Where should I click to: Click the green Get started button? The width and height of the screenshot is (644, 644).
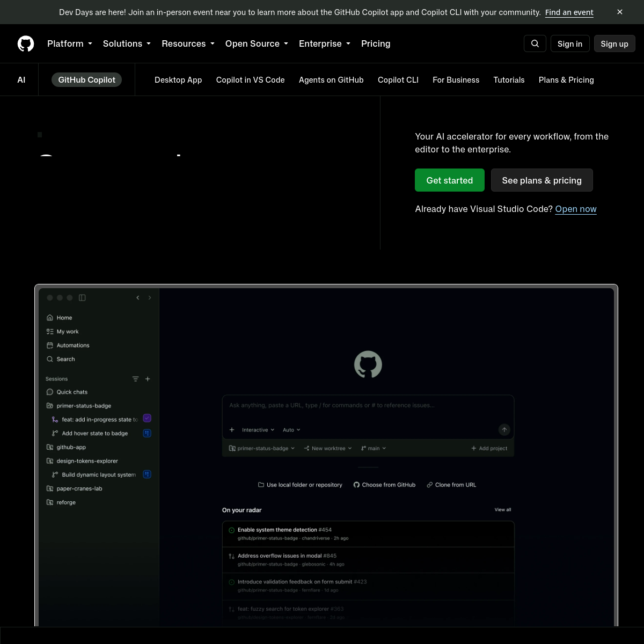(x=450, y=180)
